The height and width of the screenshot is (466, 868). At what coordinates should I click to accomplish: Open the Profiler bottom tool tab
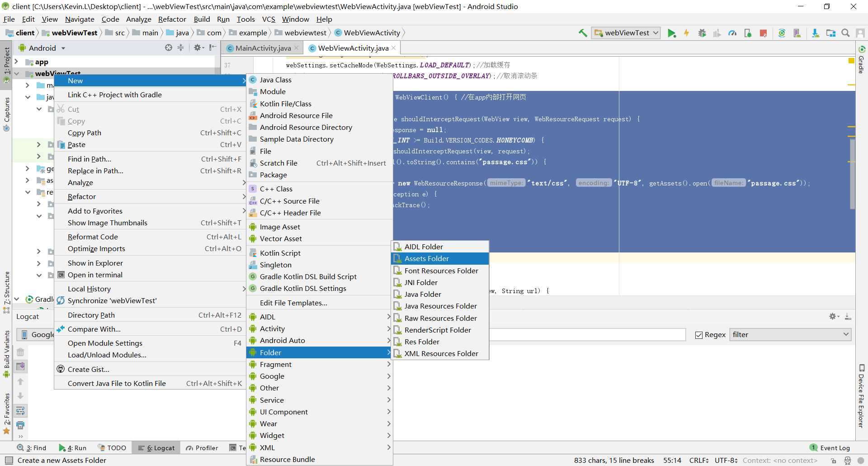202,448
